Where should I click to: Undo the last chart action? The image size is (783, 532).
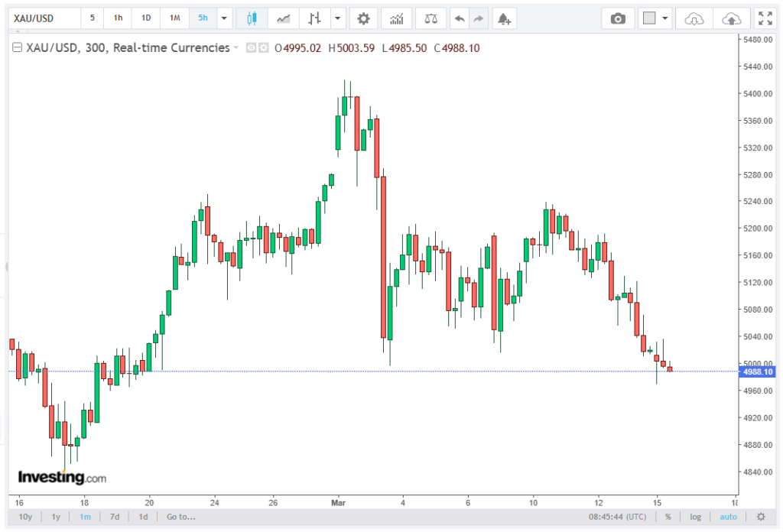(x=459, y=18)
